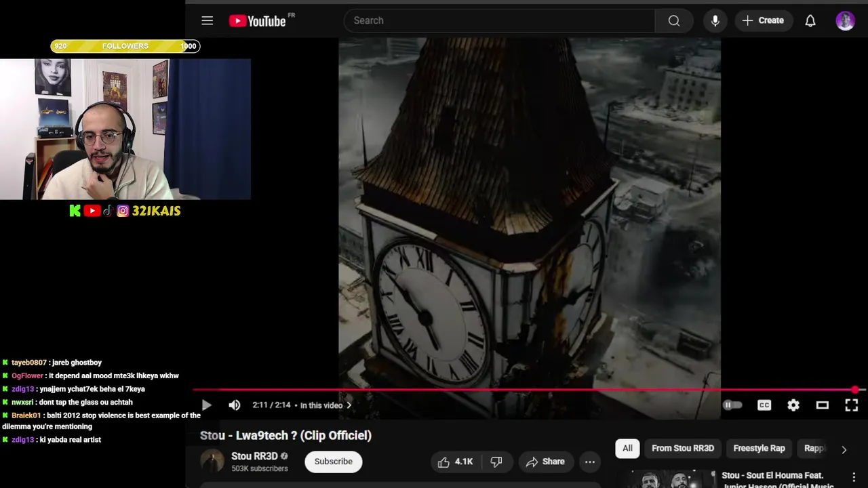Image resolution: width=868 pixels, height=488 pixels.
Task: Click the Create button
Action: click(x=764, y=20)
